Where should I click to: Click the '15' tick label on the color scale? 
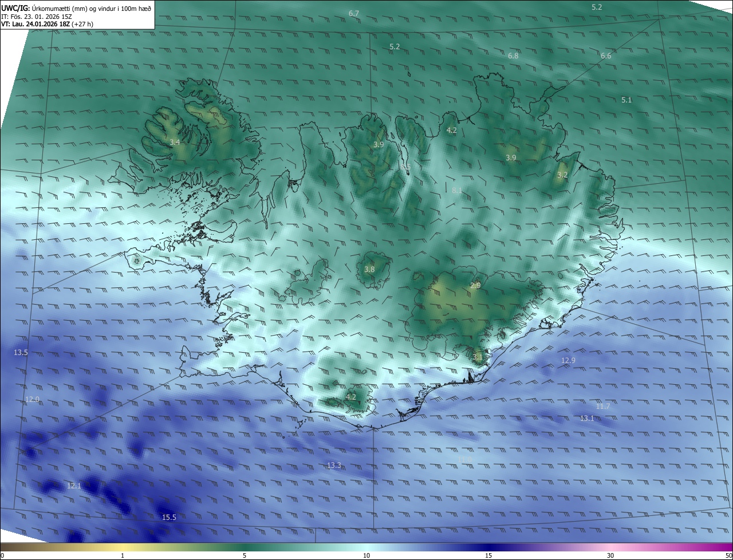pos(488,555)
